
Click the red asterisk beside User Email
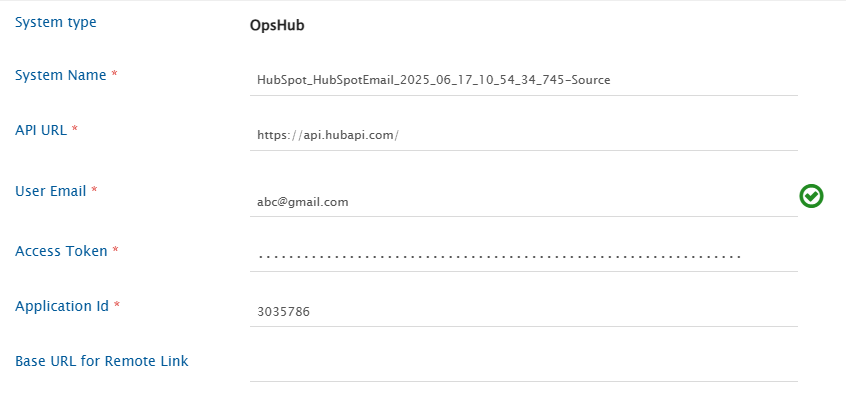click(95, 190)
